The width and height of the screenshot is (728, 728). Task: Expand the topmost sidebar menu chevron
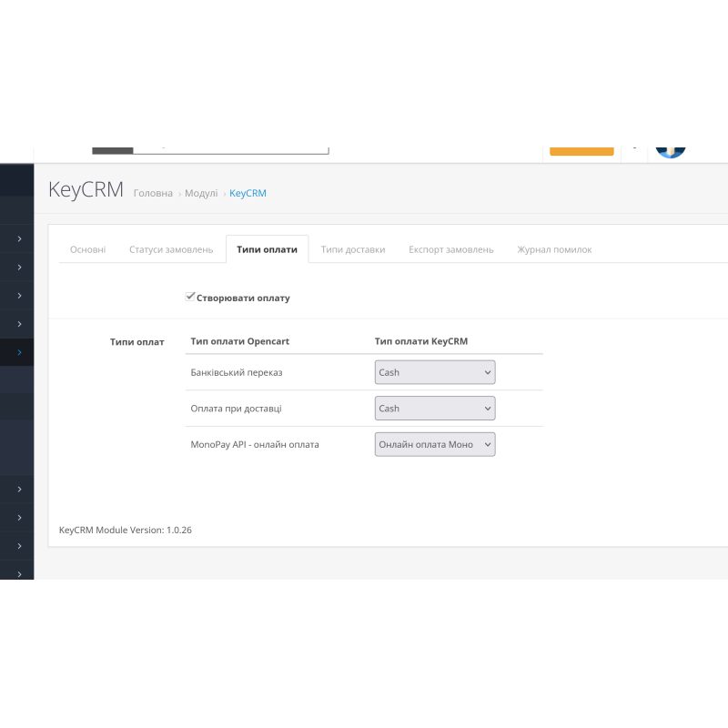(x=17, y=238)
